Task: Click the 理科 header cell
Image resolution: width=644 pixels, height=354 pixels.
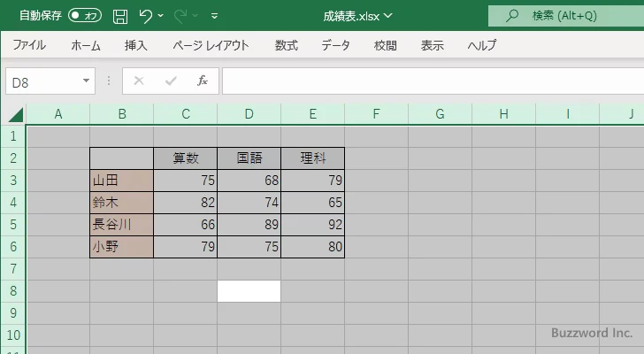Action: tap(313, 158)
